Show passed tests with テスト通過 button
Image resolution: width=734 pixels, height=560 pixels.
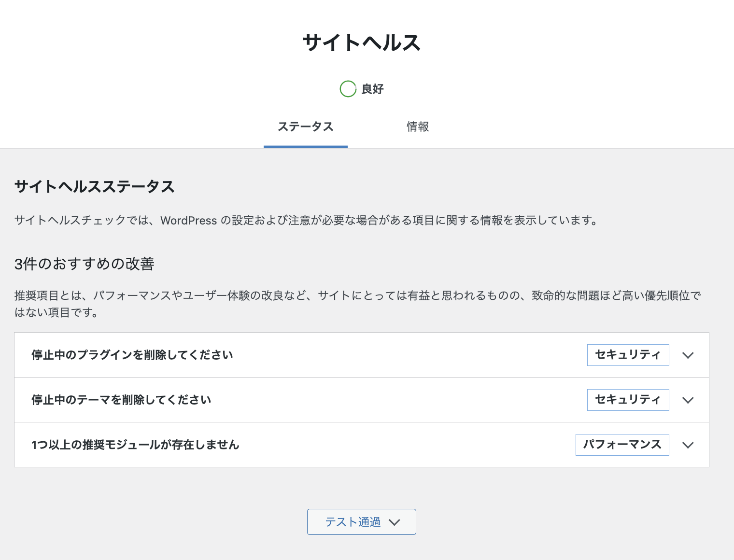point(353,522)
